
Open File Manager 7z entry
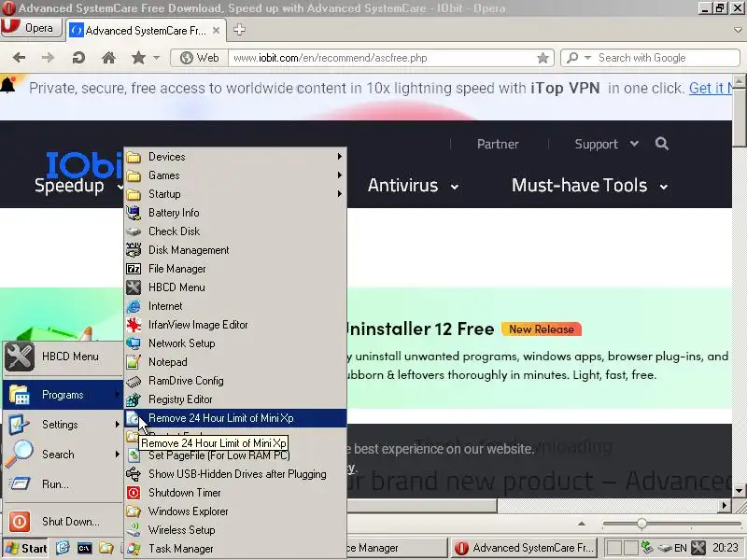coord(235,269)
